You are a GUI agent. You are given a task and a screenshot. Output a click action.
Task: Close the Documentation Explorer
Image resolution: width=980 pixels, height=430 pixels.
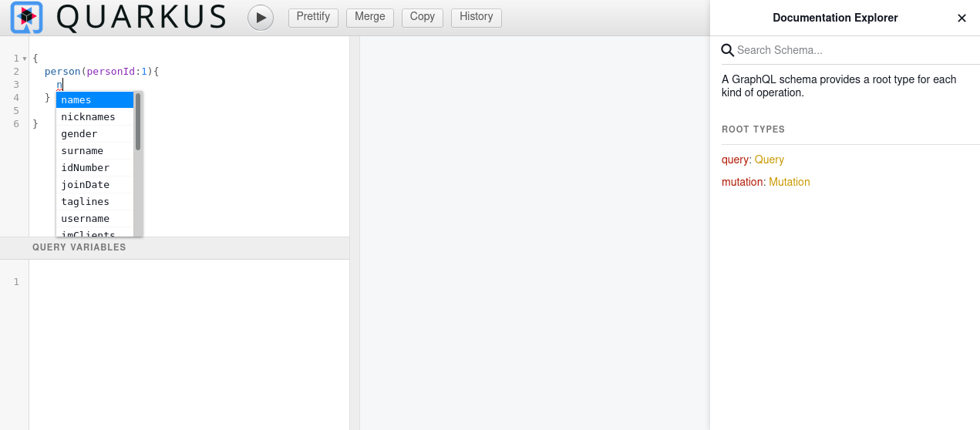tap(961, 18)
